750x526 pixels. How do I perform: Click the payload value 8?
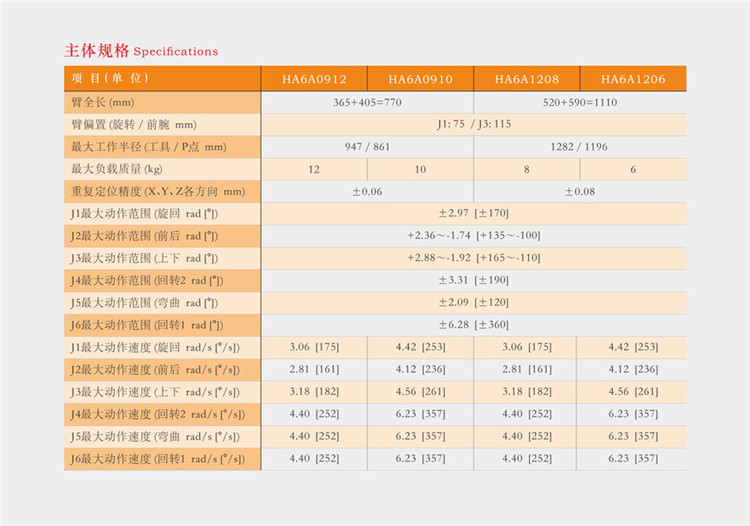[x=527, y=169]
